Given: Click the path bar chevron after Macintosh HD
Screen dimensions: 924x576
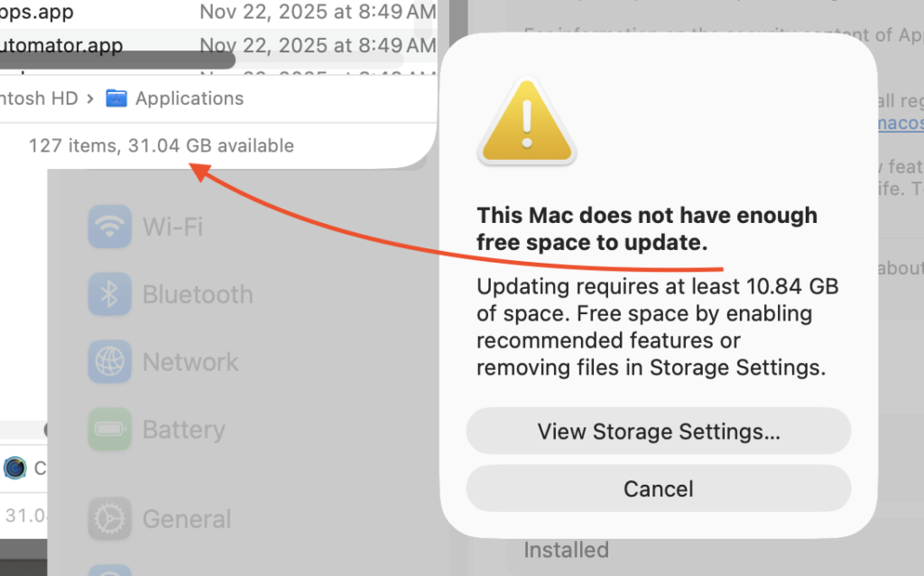Looking at the screenshot, I should tap(90, 98).
